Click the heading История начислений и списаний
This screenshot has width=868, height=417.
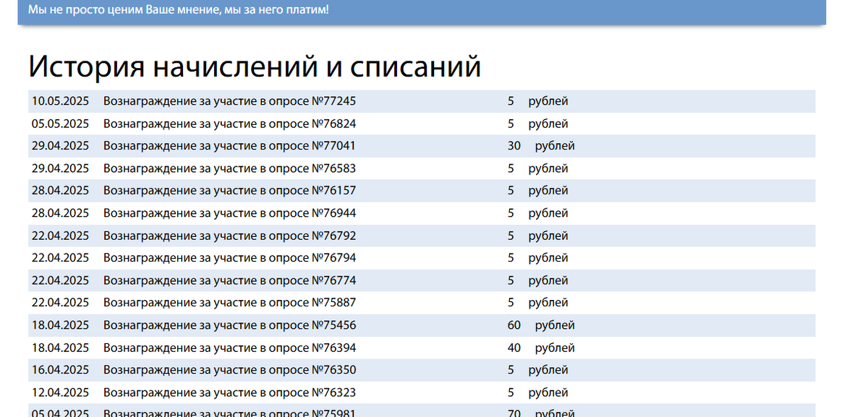click(x=253, y=65)
